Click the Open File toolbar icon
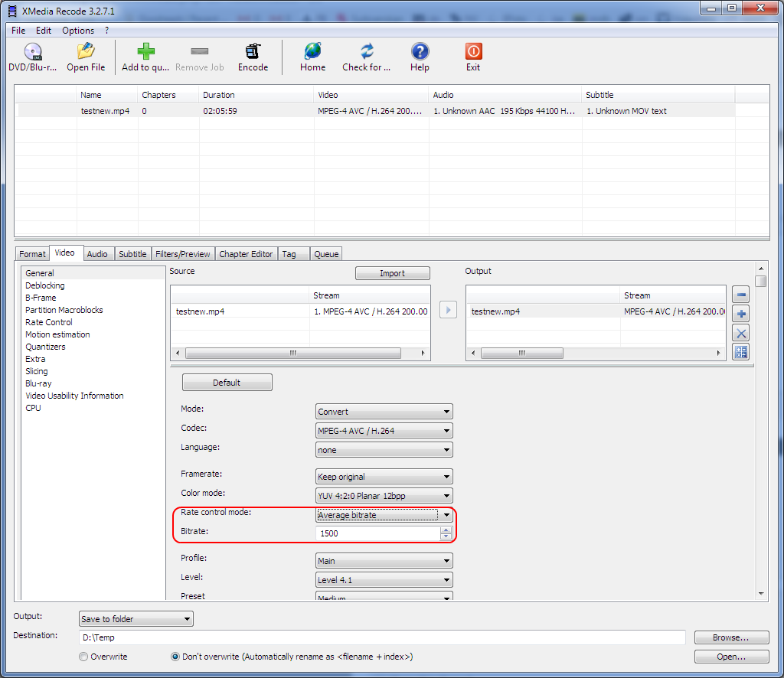This screenshot has height=678, width=784. point(86,52)
